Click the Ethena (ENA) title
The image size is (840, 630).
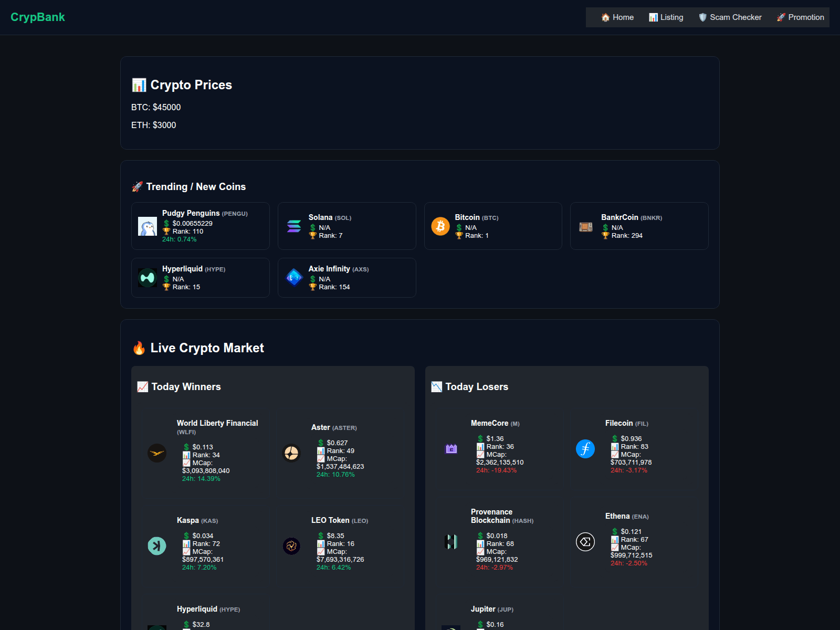point(627,516)
